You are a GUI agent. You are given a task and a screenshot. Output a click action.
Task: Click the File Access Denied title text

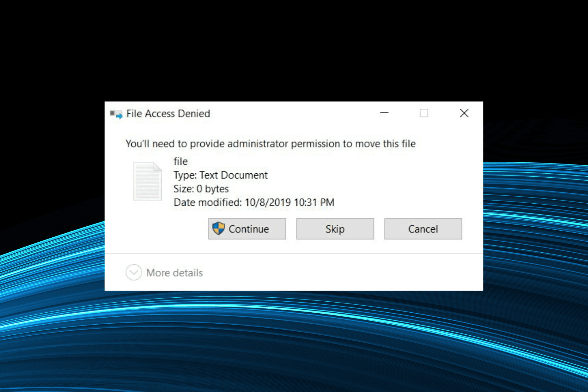pos(168,114)
